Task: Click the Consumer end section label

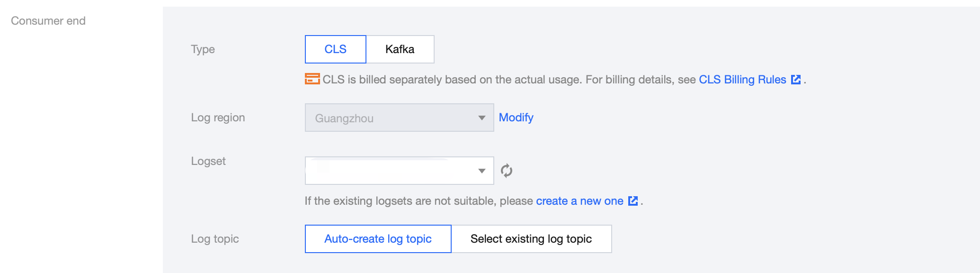Action: pyautogui.click(x=48, y=21)
